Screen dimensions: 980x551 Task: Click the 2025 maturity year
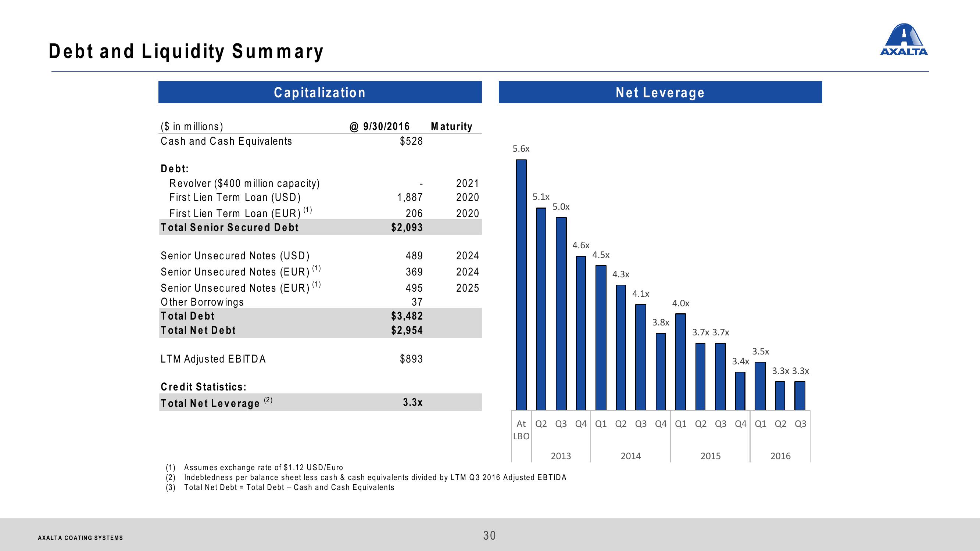click(x=468, y=288)
